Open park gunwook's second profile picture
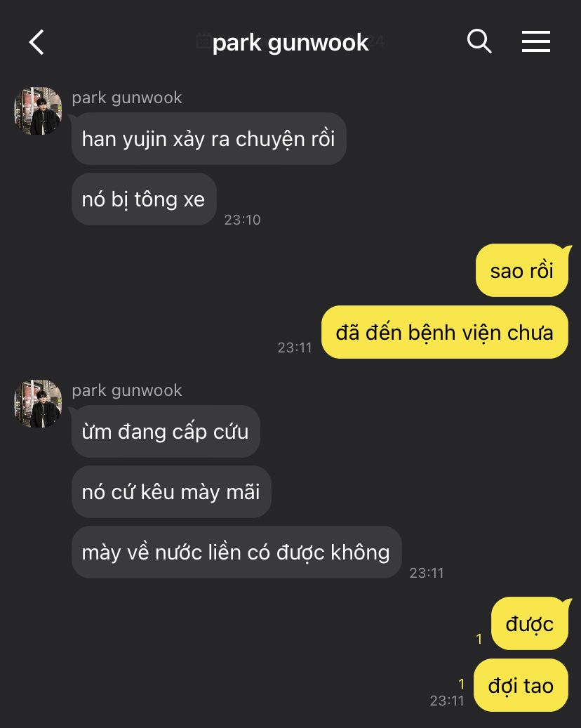 click(38, 404)
